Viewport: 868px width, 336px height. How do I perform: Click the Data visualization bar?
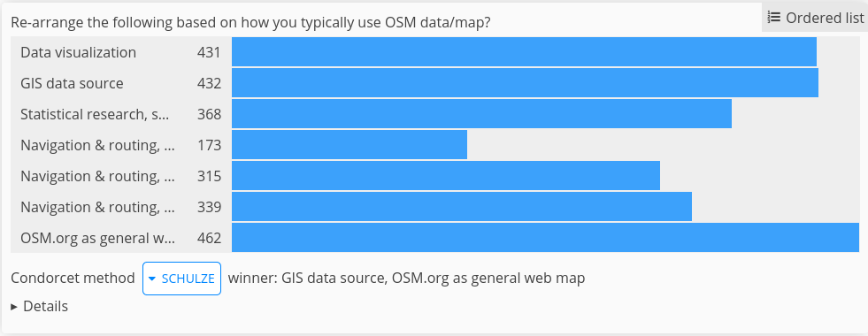[x=524, y=52]
